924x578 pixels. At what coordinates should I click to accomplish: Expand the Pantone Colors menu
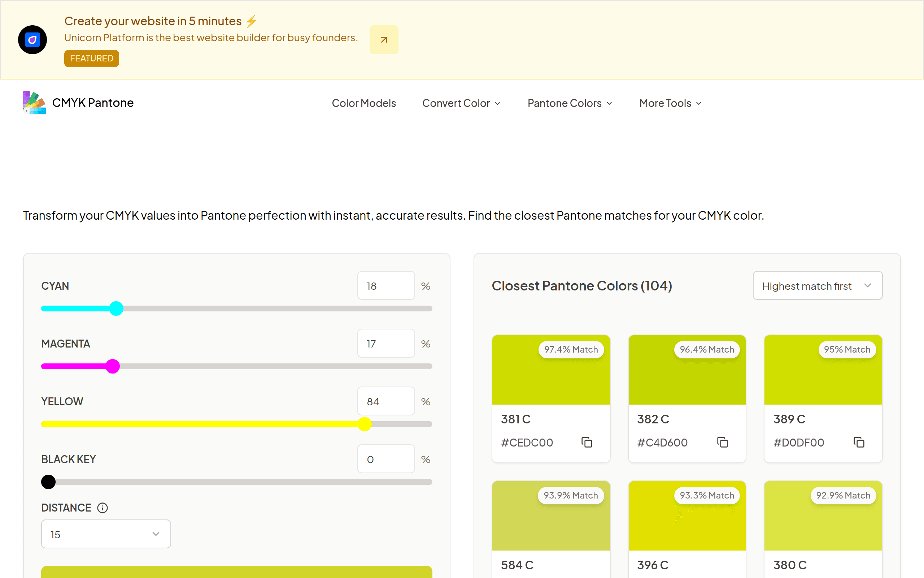tap(570, 103)
